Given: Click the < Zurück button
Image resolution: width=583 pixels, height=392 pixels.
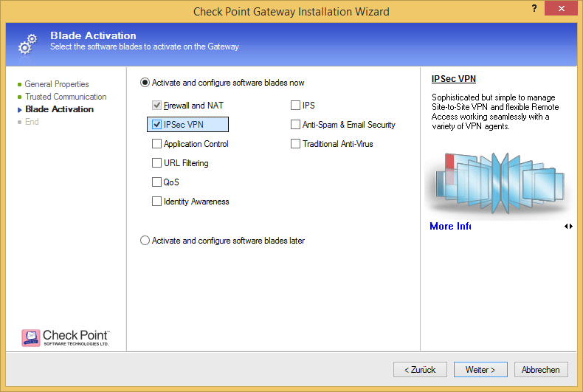Looking at the screenshot, I should (420, 370).
